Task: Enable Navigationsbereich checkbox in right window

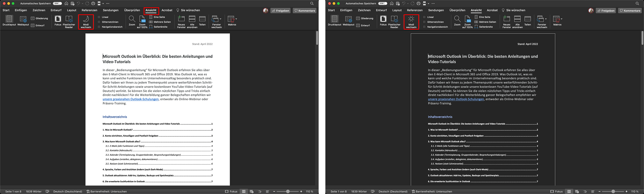Action: [424, 27]
